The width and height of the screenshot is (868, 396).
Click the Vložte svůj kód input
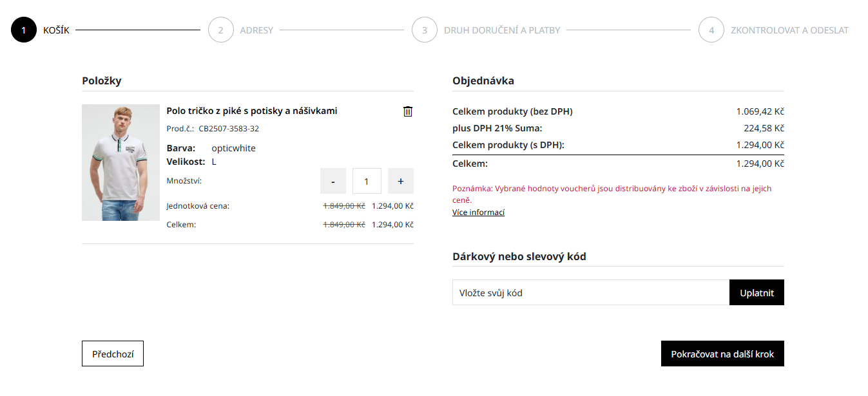coord(590,292)
